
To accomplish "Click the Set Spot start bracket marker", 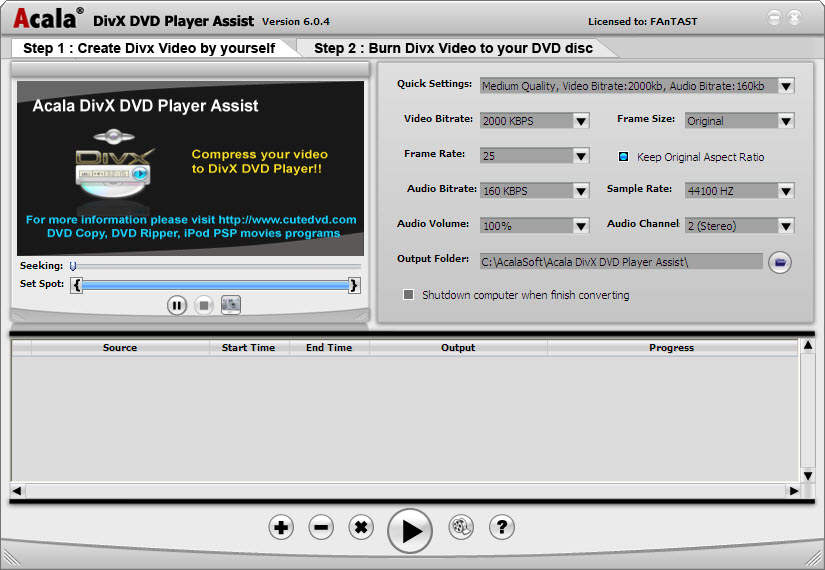I will (77, 285).
